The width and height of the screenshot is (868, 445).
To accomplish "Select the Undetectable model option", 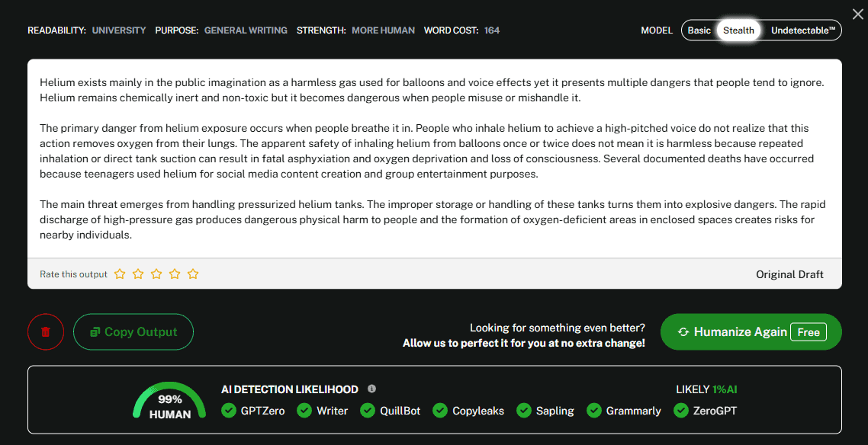I will point(803,30).
